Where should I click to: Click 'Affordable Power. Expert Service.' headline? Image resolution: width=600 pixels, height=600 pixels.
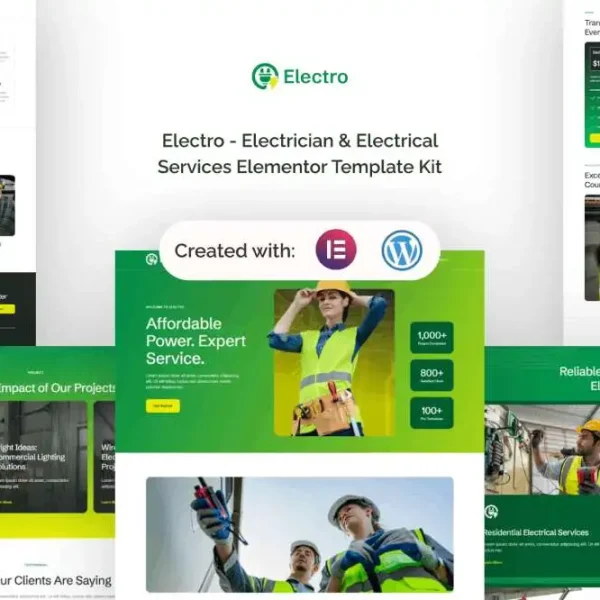196,341
